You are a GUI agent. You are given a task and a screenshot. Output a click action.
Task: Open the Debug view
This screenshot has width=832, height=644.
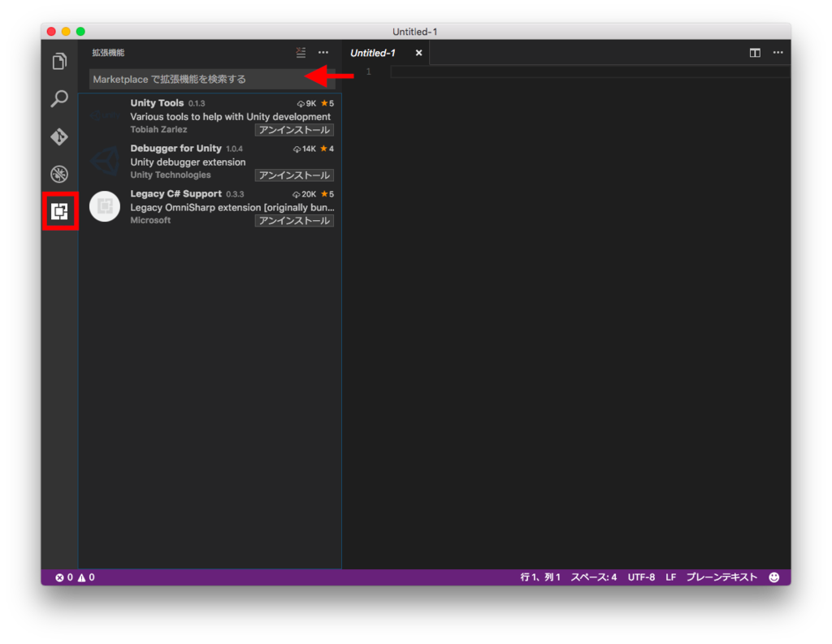point(59,174)
